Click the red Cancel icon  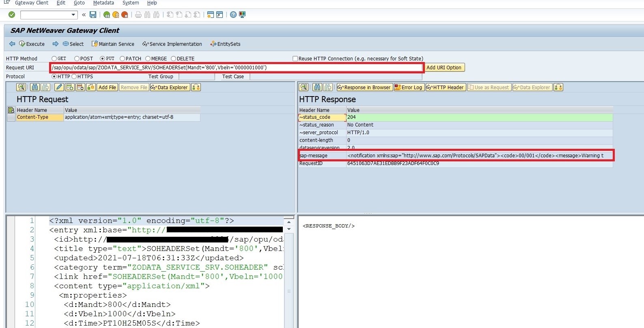pos(125,15)
